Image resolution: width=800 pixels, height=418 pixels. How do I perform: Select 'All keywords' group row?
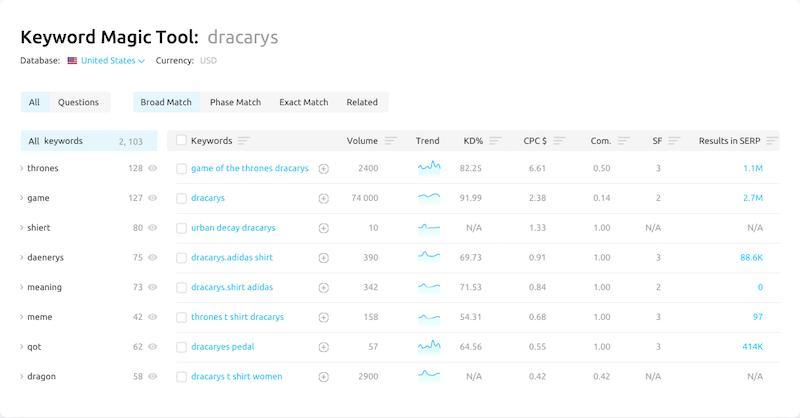pos(89,141)
